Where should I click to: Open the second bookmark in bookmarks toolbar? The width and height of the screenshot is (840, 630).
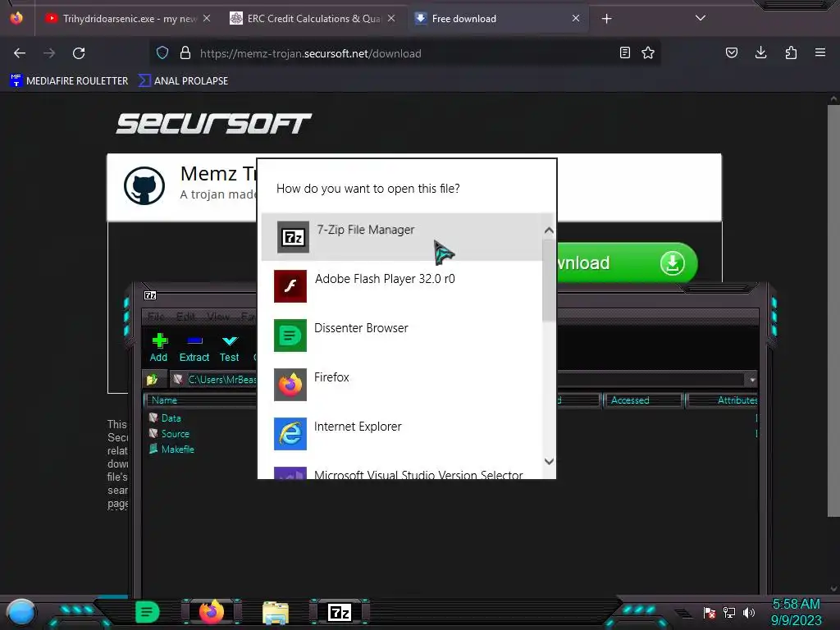[x=183, y=81]
